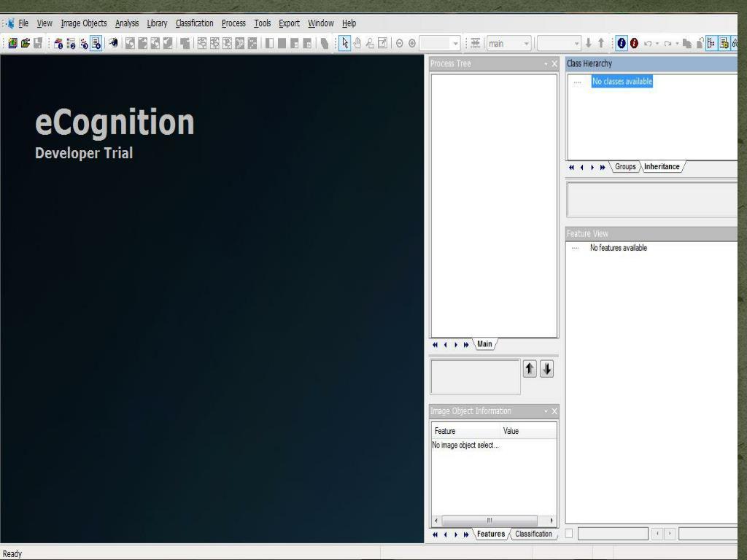This screenshot has width=747, height=560.
Task: Select the Features tab
Action: tap(491, 534)
